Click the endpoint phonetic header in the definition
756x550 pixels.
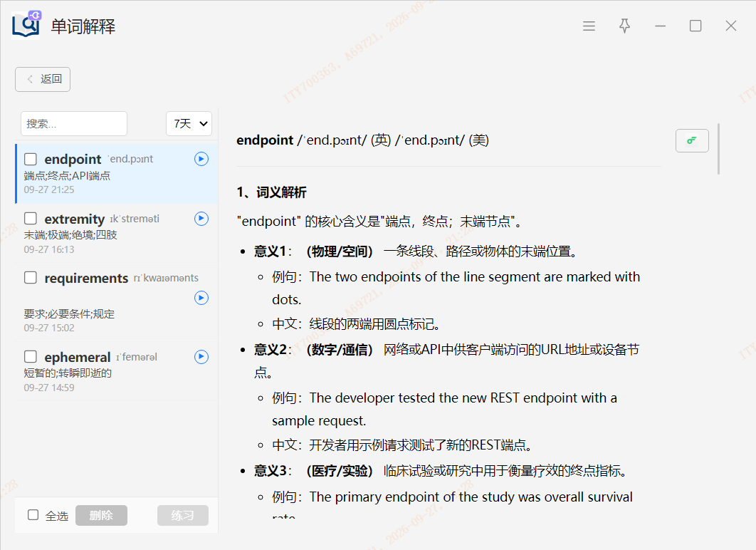[362, 140]
